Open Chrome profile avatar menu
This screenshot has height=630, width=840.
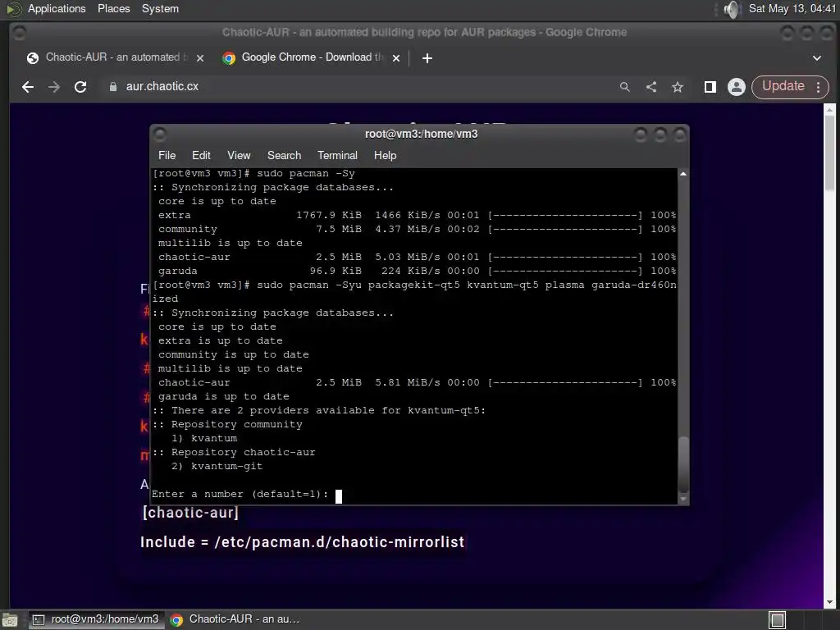[737, 87]
